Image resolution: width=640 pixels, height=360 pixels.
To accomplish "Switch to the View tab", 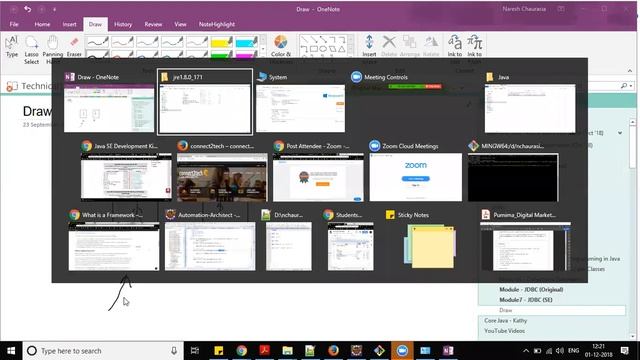I will tap(180, 24).
